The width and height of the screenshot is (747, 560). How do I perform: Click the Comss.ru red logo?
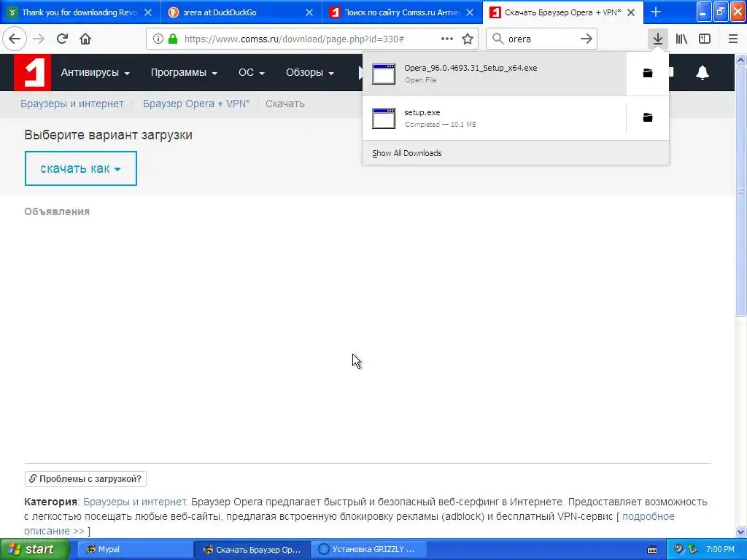(x=32, y=72)
